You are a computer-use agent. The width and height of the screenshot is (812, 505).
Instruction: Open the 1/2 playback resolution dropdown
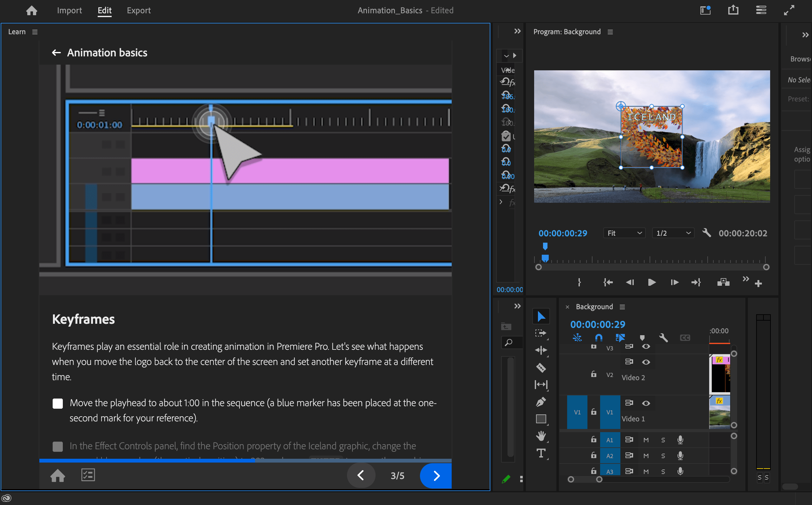(673, 233)
